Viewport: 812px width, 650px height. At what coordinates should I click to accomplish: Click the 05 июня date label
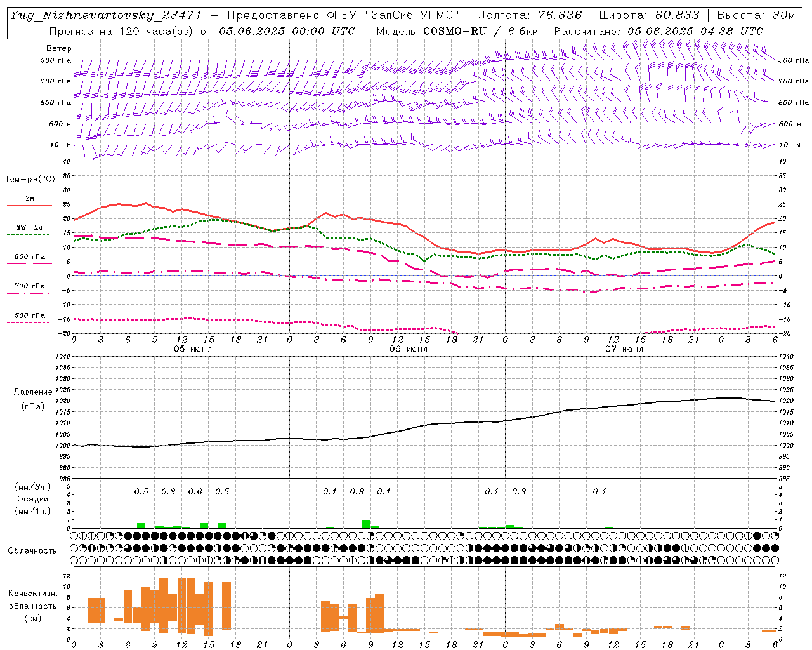tap(193, 349)
